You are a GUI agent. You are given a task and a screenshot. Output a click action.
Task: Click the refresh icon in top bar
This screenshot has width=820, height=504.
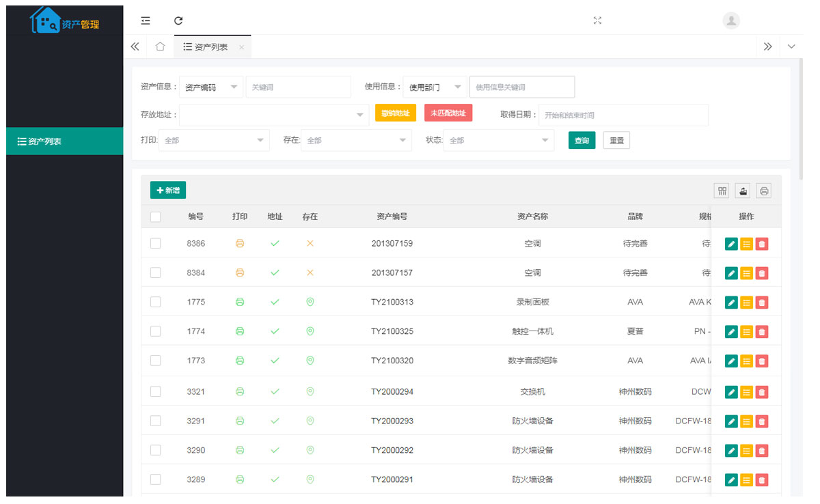coord(178,20)
